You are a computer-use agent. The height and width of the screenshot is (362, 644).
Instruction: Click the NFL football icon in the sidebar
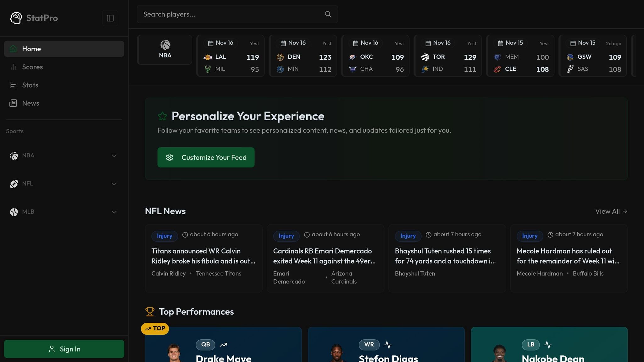(14, 184)
